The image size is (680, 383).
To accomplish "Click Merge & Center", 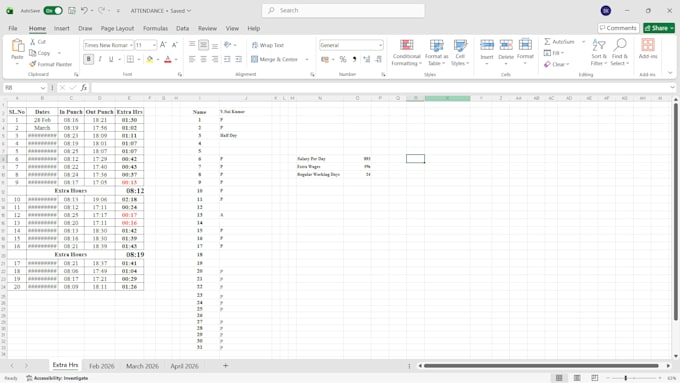I will coord(275,59).
